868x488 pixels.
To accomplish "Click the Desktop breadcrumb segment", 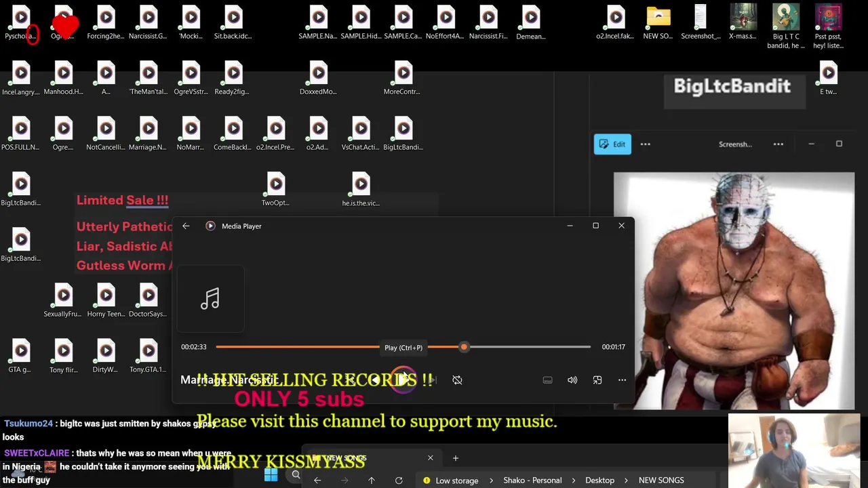I will point(599,481).
